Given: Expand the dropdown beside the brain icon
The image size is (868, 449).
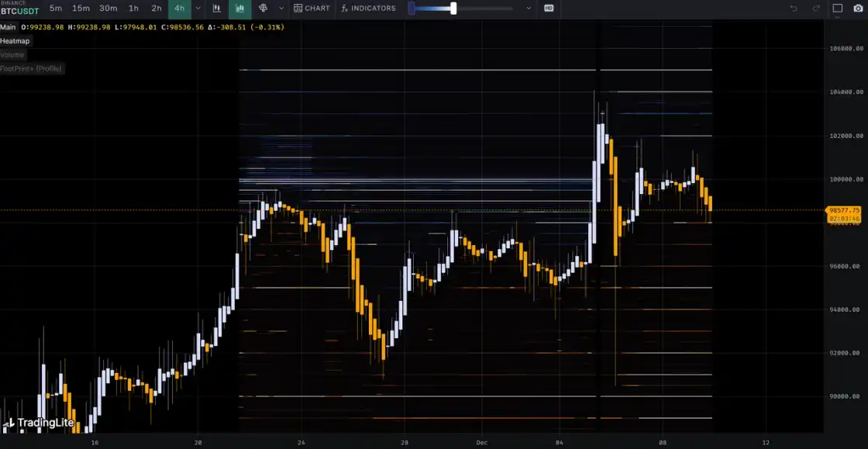Looking at the screenshot, I should tap(280, 9).
